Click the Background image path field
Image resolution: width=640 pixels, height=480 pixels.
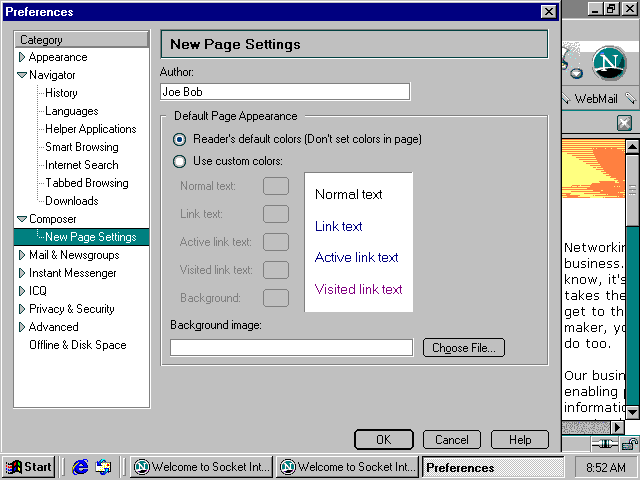click(291, 348)
